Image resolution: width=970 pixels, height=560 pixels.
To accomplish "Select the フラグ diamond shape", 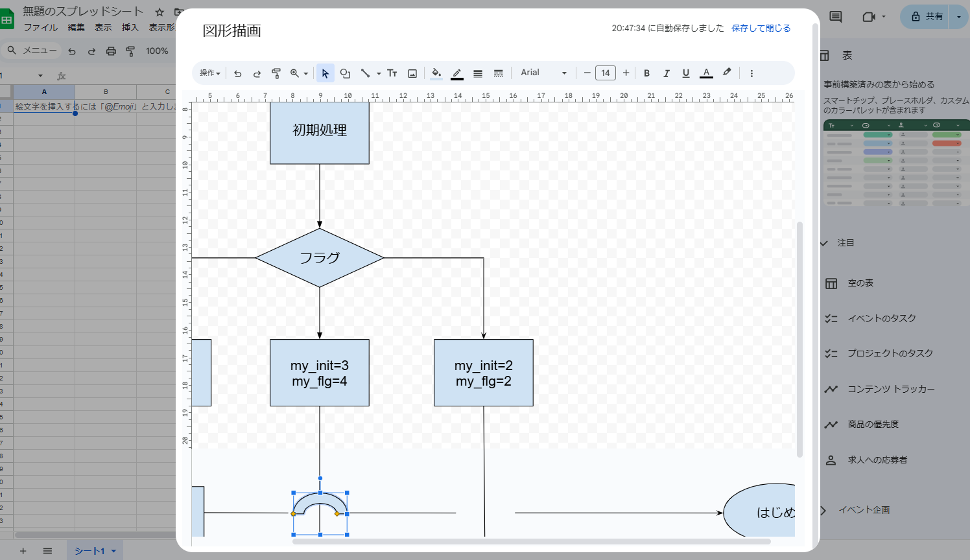I will (x=320, y=258).
